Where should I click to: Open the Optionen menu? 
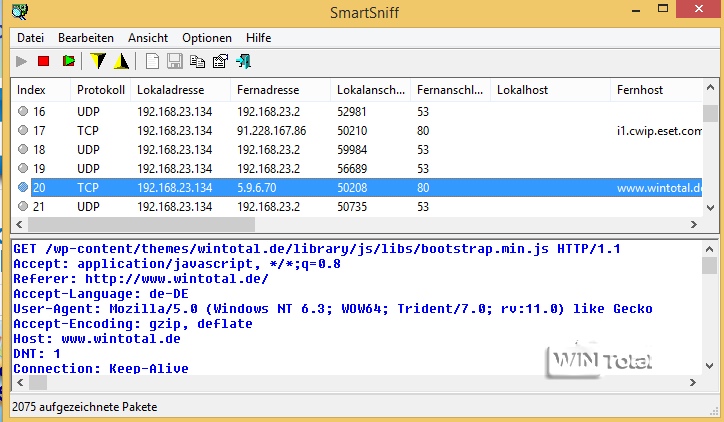tap(206, 37)
